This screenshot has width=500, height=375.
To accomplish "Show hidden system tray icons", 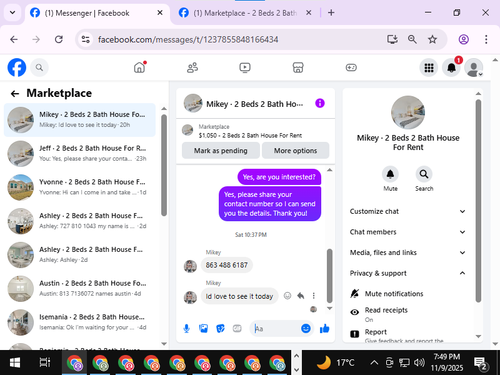I will (374, 362).
